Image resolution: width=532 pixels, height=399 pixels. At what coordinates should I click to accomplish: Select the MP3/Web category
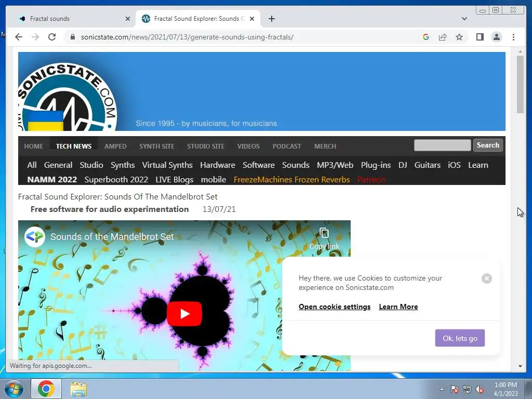coord(335,165)
